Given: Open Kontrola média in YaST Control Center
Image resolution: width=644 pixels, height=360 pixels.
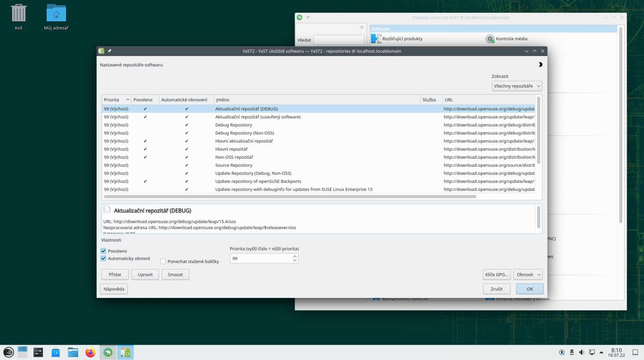Looking at the screenshot, I should pyautogui.click(x=507, y=39).
